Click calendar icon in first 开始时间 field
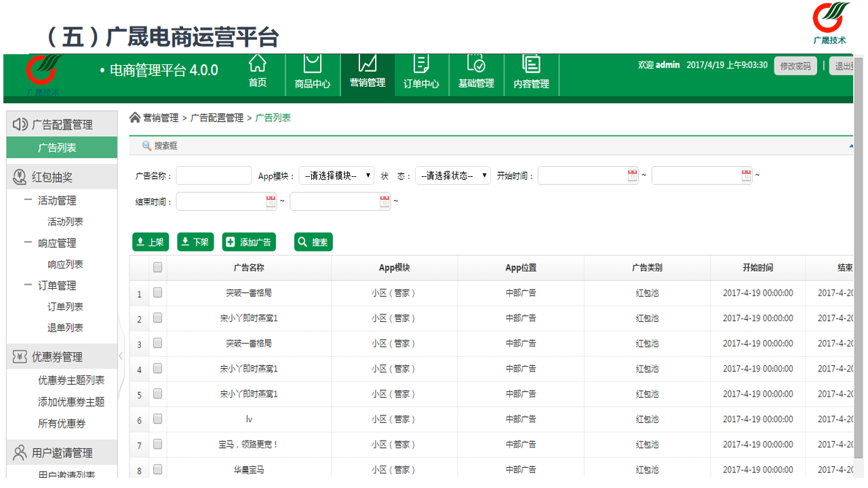This screenshot has width=868, height=488. [x=633, y=176]
